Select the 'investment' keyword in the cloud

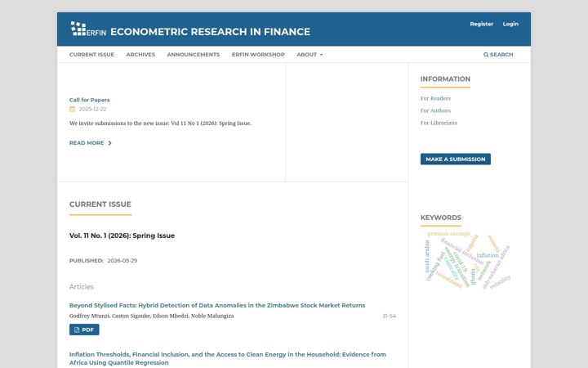(449, 280)
